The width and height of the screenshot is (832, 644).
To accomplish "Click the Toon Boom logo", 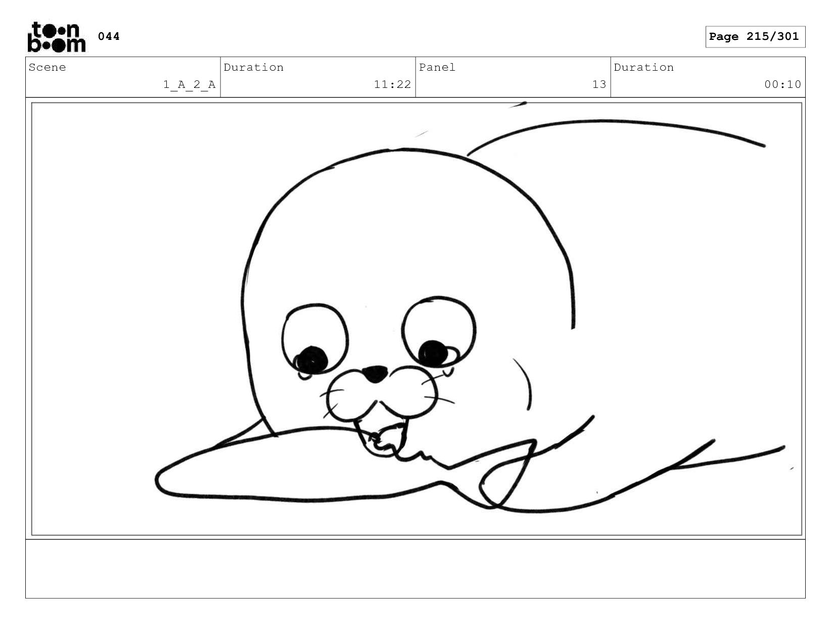I will point(57,37).
